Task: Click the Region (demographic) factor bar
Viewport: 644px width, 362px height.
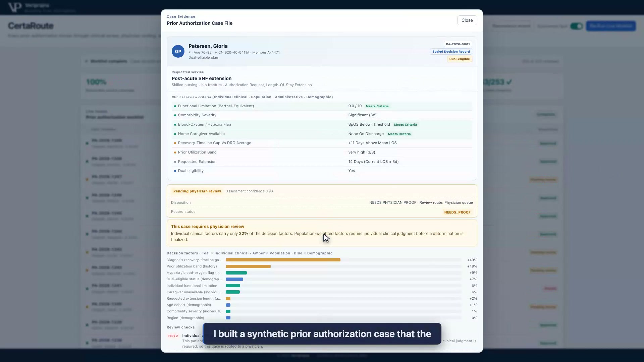Action: coord(228,318)
